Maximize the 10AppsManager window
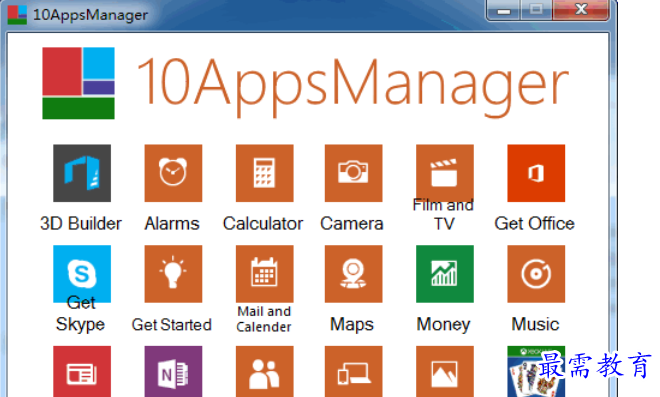 (536, 10)
